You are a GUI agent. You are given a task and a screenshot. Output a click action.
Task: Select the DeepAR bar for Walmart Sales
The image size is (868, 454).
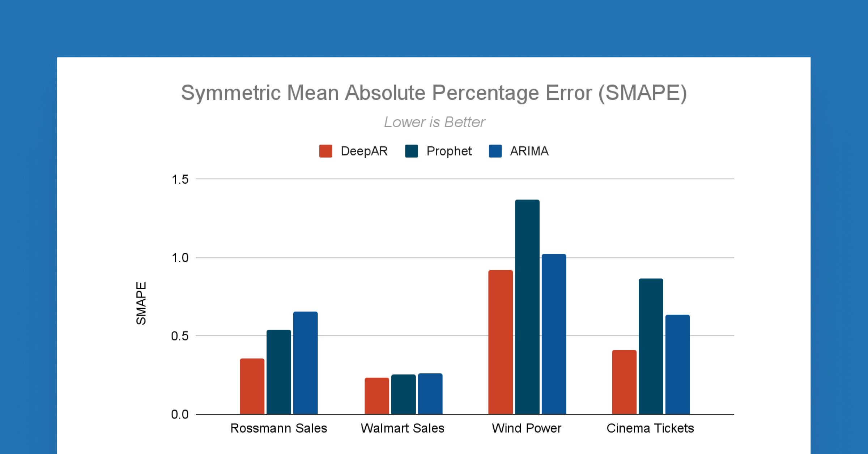(x=376, y=396)
